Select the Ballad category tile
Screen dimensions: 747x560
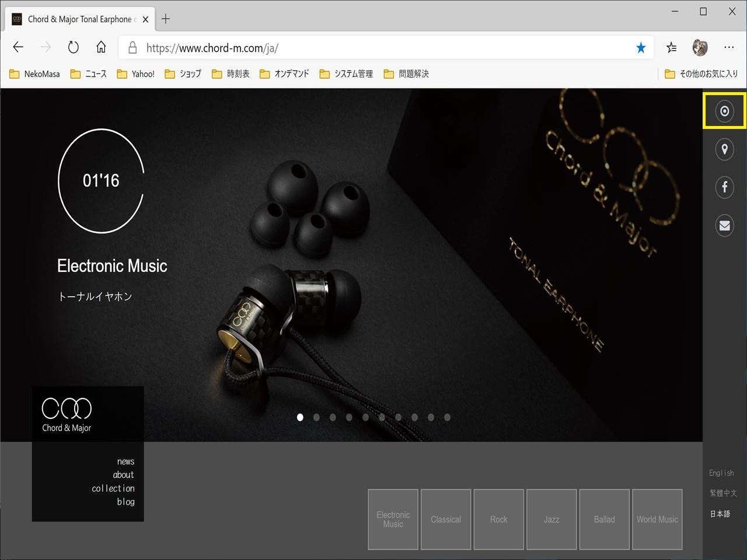(605, 519)
